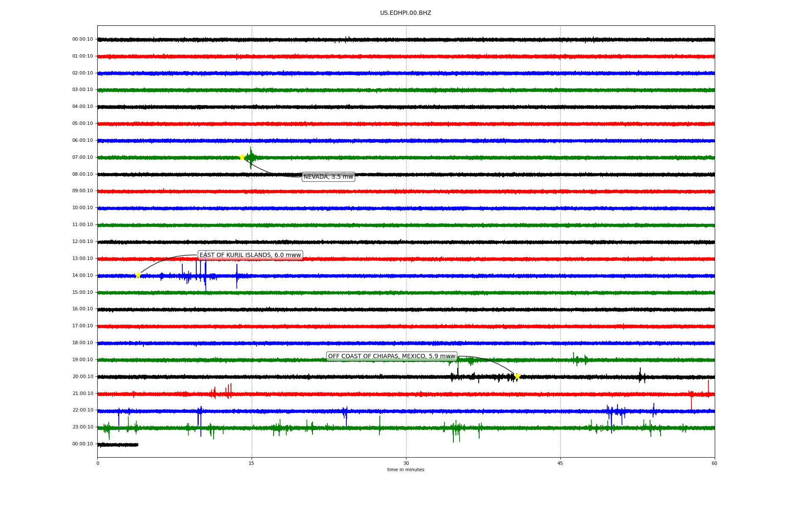Viewport: 812px width, 508px height.
Task: Click the 07:00:10 time label
Action: point(82,157)
